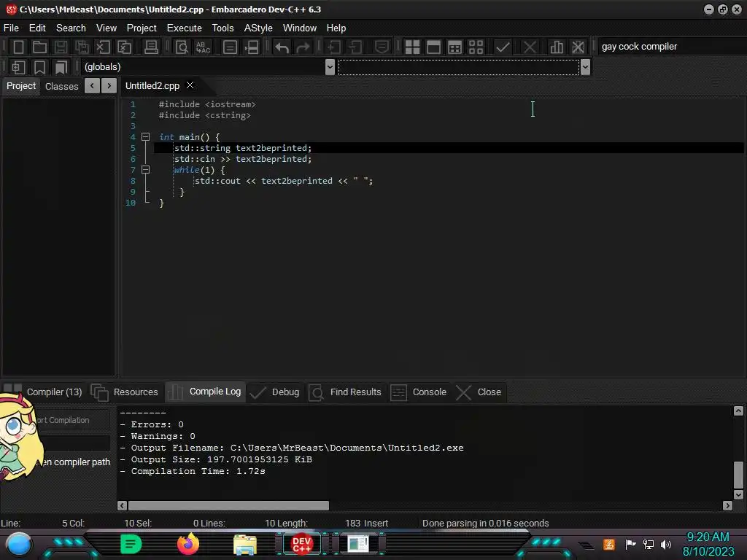
Task: Click the Rebuild All icon
Action: pos(476,47)
